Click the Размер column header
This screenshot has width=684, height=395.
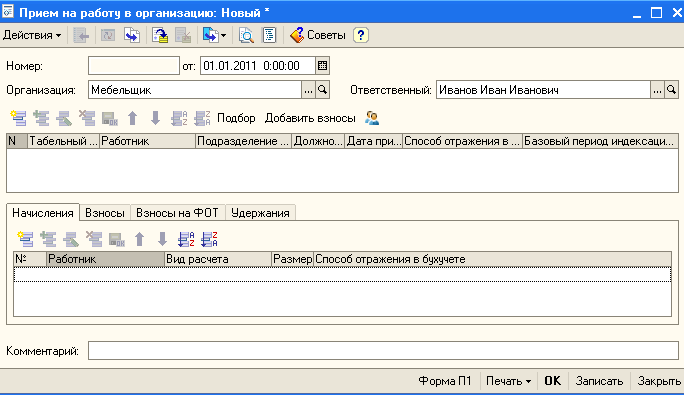(x=292, y=259)
